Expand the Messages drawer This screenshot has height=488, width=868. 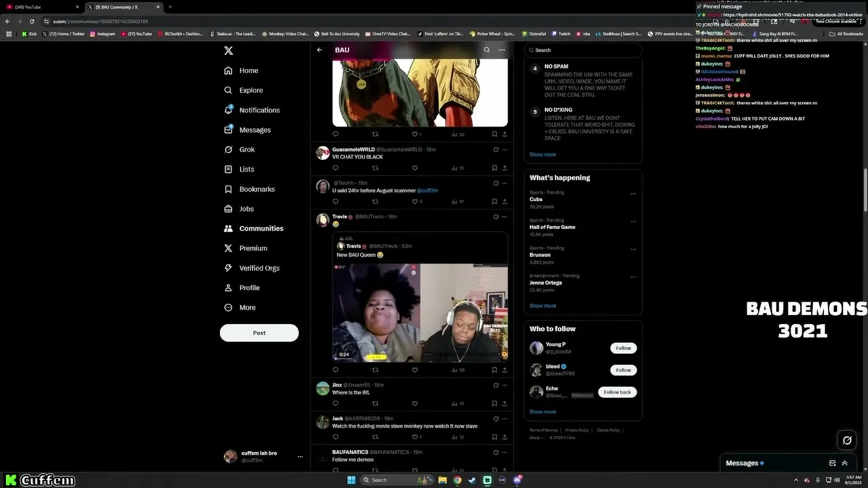pos(844,463)
